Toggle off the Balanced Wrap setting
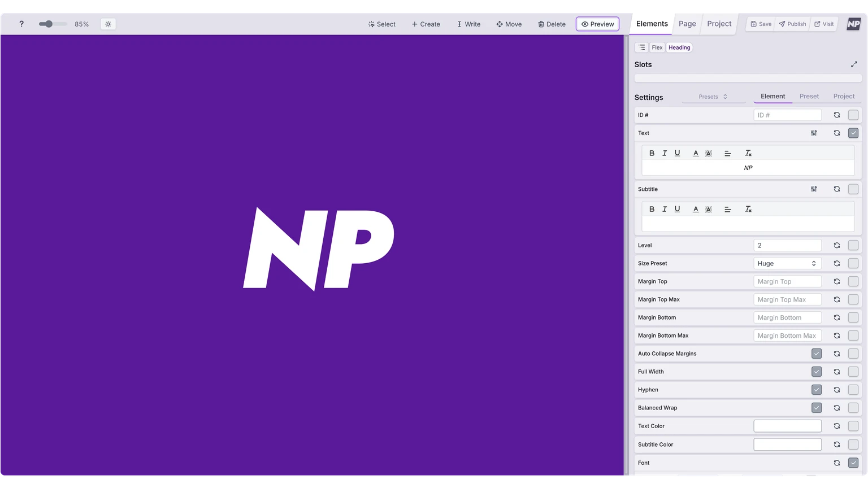Screen dimensions: 868x488 [816, 407]
